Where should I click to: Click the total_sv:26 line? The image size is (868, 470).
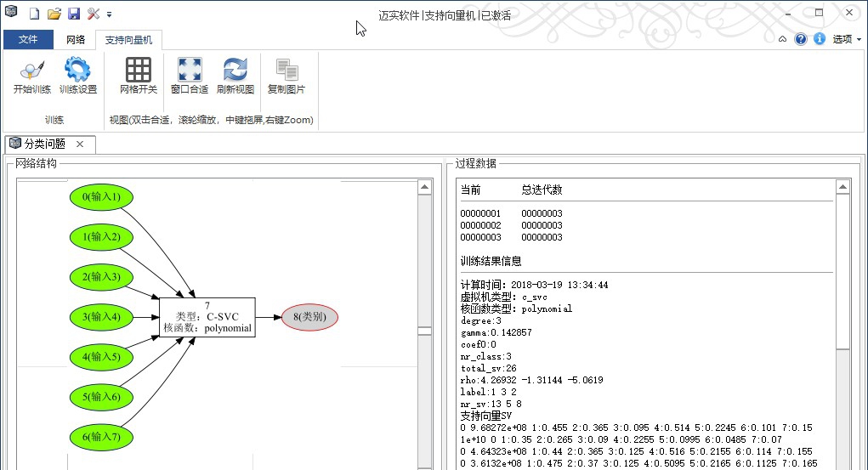click(x=488, y=368)
